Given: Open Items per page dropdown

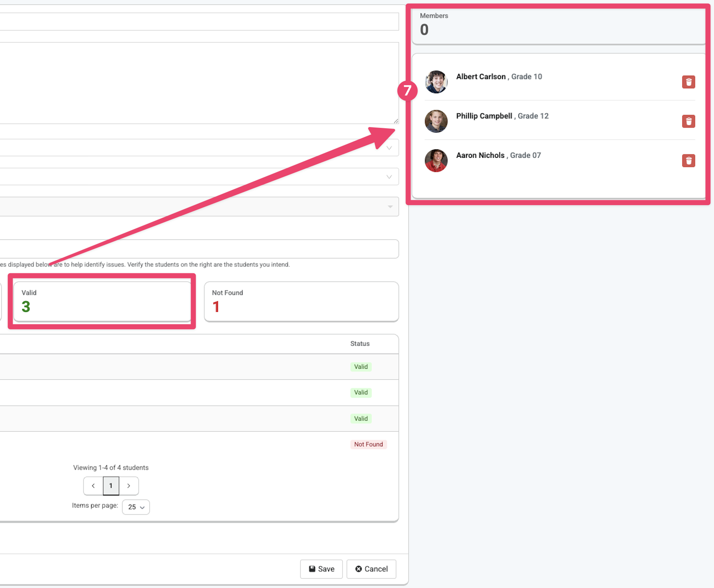Looking at the screenshot, I should coord(136,507).
